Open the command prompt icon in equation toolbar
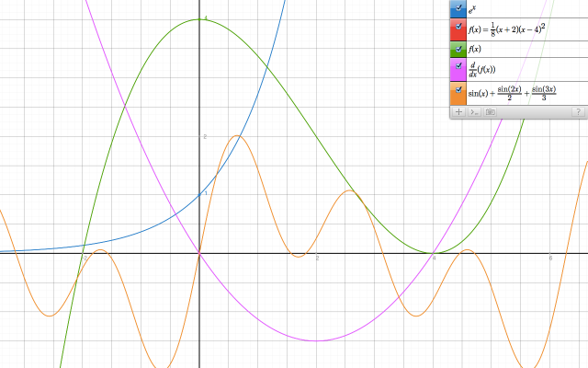 474,112
